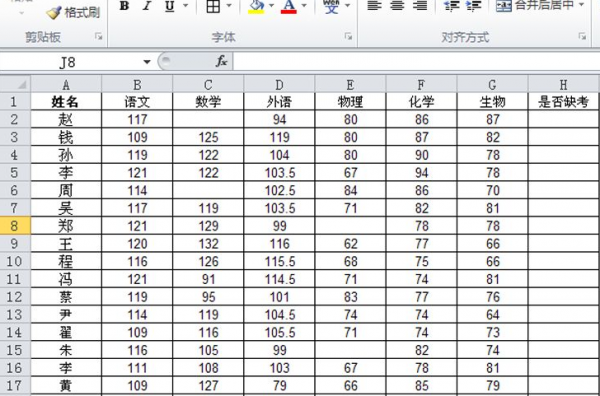
Task: Open the name box dropdown next to J8
Action: pyautogui.click(x=147, y=62)
